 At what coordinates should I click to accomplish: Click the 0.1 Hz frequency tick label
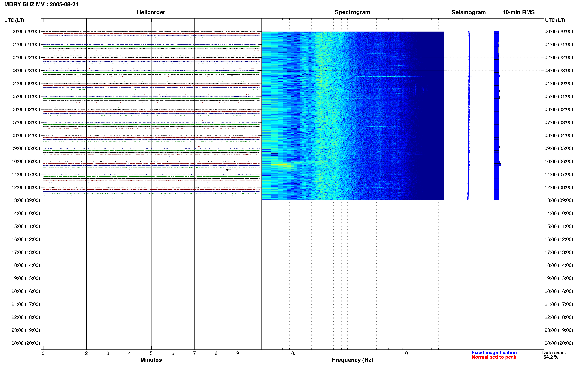point(295,353)
